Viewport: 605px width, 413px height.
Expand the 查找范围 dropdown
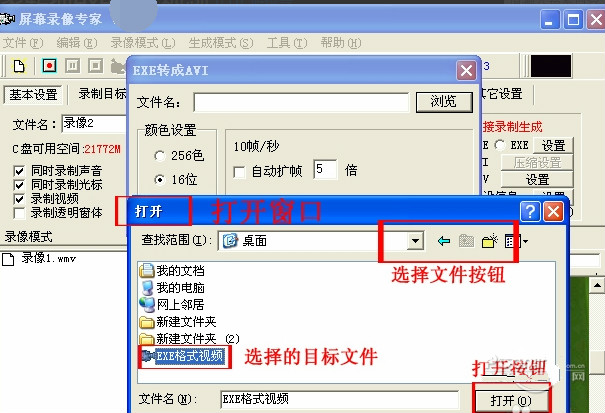coord(415,241)
